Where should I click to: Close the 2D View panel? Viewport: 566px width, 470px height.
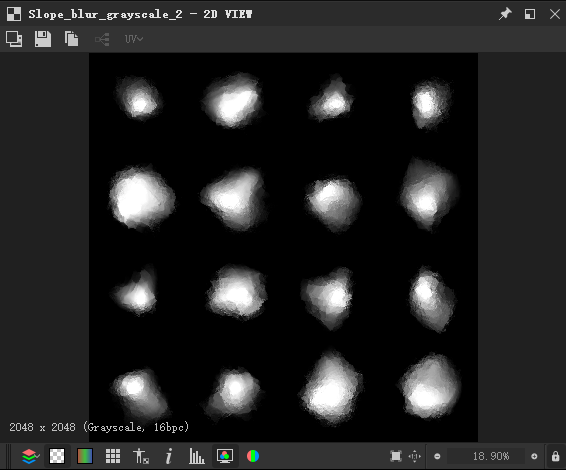tap(554, 14)
